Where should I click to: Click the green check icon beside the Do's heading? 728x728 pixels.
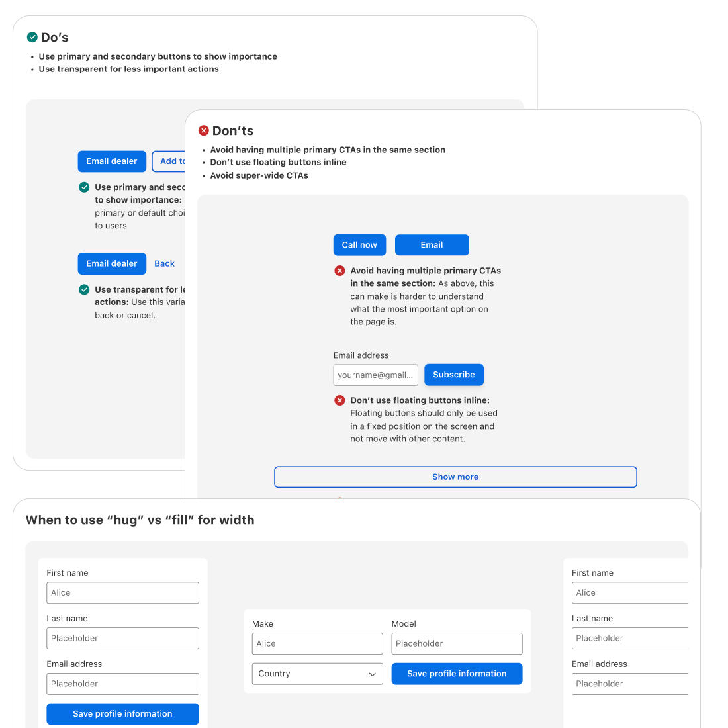32,37
